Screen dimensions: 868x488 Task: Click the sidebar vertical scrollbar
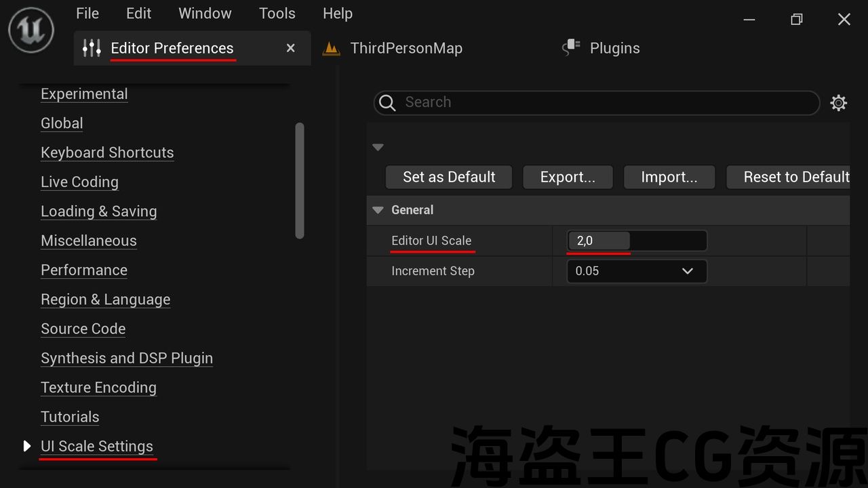[300, 180]
